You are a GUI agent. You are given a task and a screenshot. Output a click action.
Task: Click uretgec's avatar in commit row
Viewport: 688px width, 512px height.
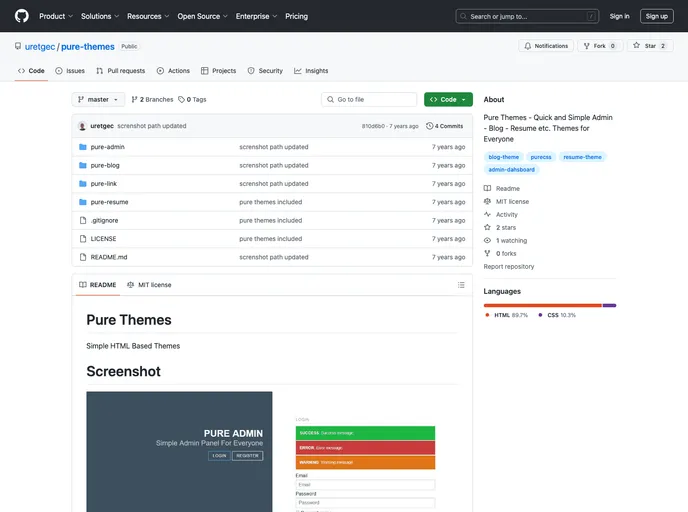point(82,126)
